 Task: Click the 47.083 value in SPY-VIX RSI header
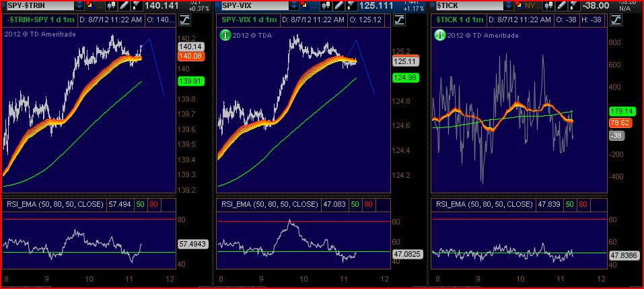coord(336,204)
